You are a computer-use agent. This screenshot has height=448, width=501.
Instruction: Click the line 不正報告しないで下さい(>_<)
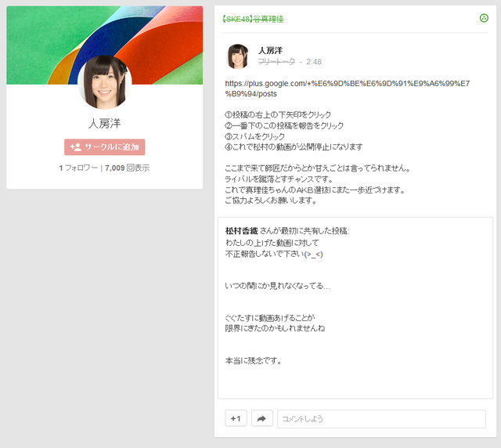274,254
